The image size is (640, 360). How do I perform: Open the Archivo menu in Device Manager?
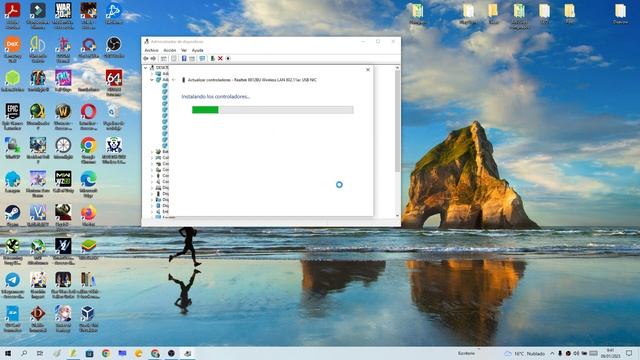(151, 50)
